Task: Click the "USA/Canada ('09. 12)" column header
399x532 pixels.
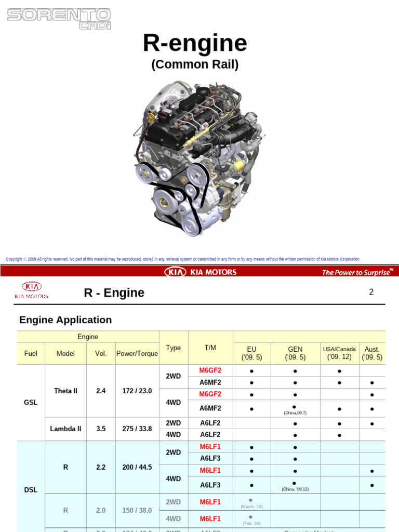Action: click(x=339, y=353)
